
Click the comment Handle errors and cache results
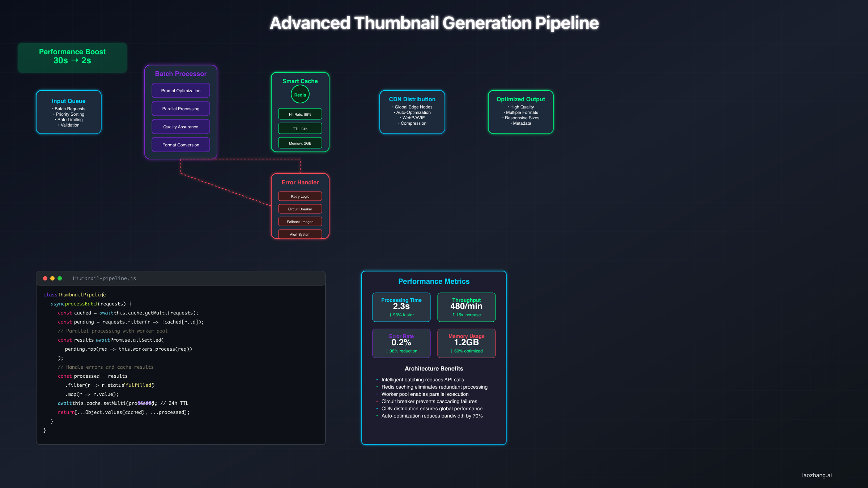(106, 367)
